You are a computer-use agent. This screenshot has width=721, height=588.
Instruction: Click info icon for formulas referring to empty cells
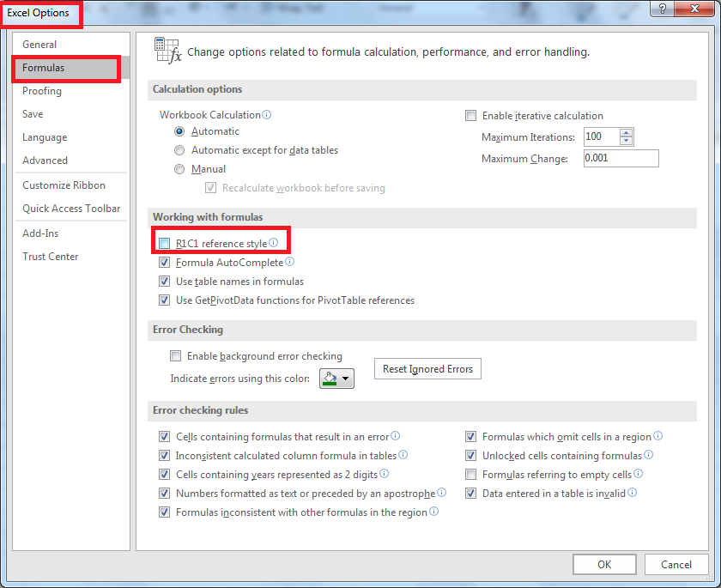[639, 474]
